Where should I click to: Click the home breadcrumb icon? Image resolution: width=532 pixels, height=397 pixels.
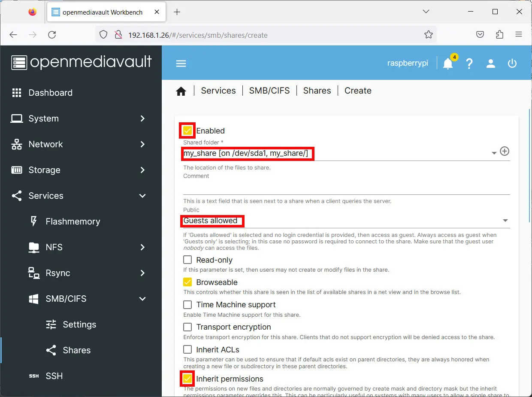(x=181, y=91)
